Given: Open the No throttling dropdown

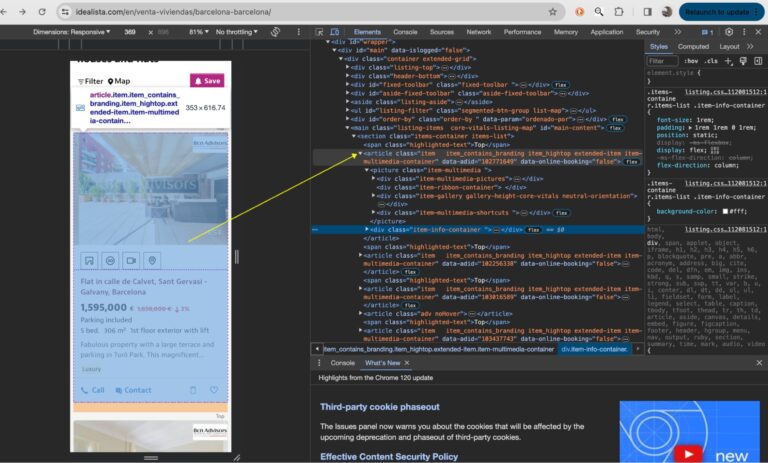Looking at the screenshot, I should [x=237, y=32].
